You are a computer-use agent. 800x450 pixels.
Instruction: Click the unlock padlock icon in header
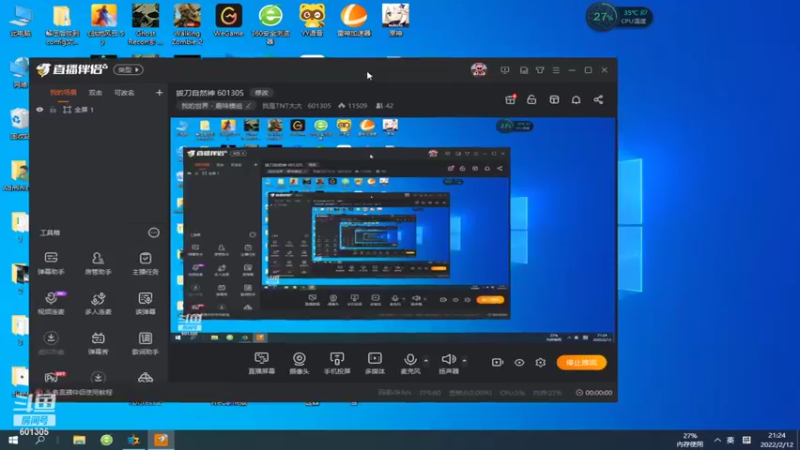coord(532,99)
